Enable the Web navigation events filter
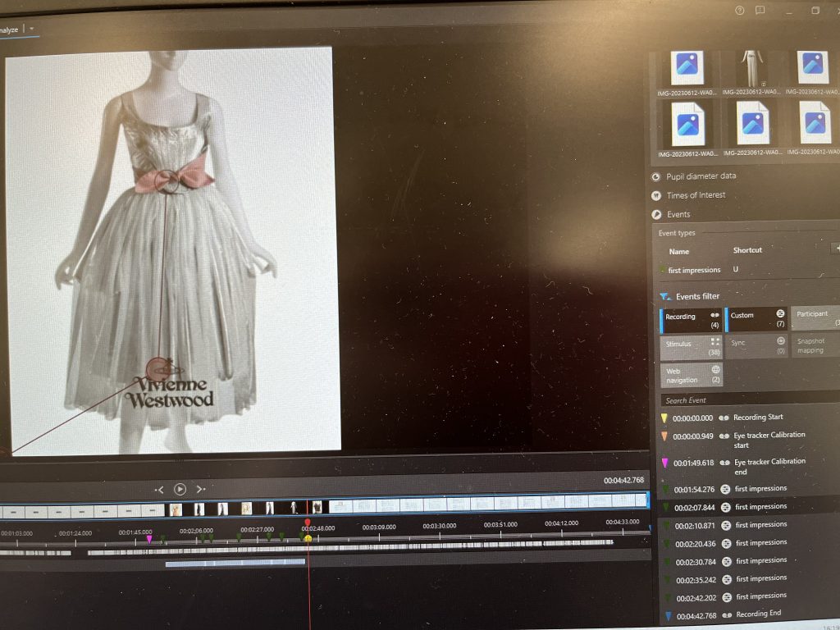Viewport: 840px width, 630px height. tap(691, 375)
